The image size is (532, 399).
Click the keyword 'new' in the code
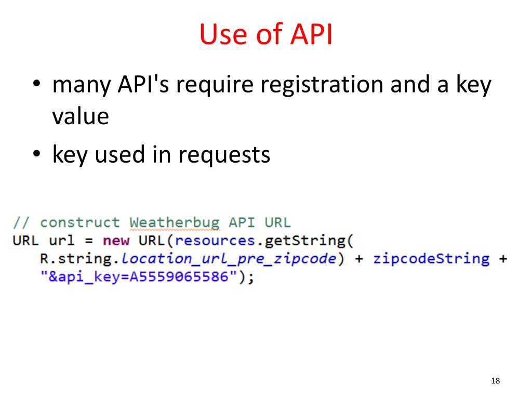click(x=116, y=241)
